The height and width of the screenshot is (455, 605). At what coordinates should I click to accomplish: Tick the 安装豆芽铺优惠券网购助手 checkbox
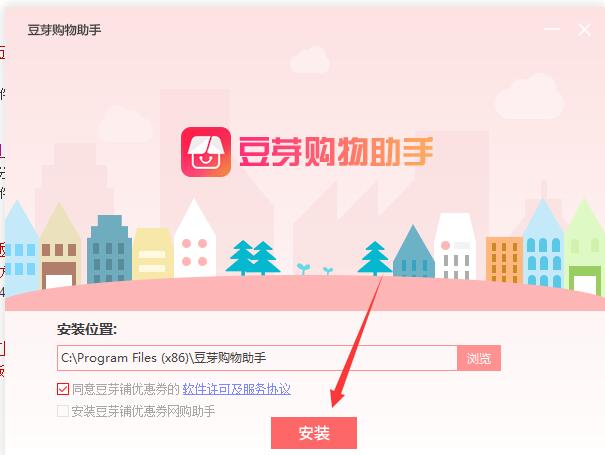tap(63, 411)
